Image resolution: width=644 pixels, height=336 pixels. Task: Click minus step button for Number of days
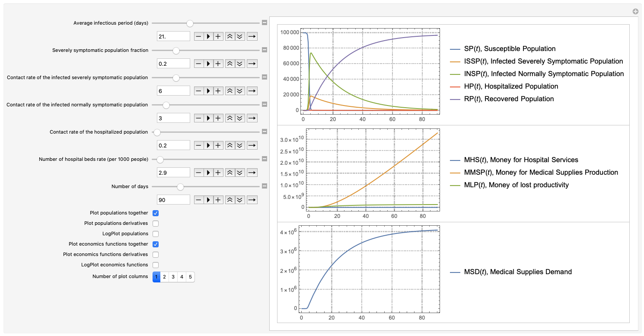(198, 200)
